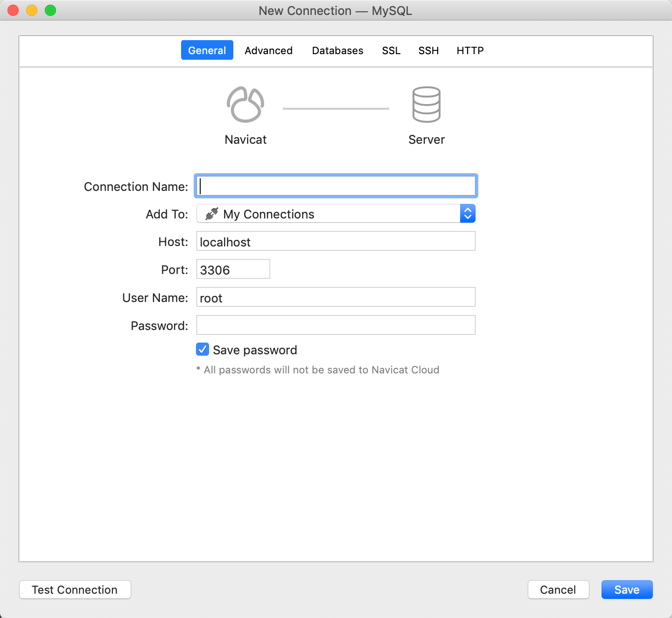Screen dimensions: 672x618
Task: Focus the Connection Name field
Action: (x=336, y=186)
